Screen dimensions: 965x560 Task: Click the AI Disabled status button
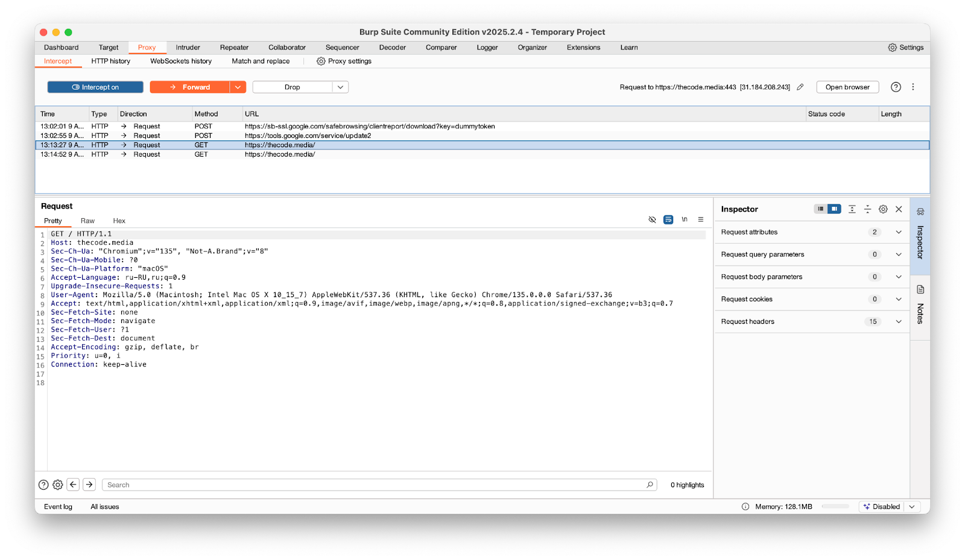[882, 507]
